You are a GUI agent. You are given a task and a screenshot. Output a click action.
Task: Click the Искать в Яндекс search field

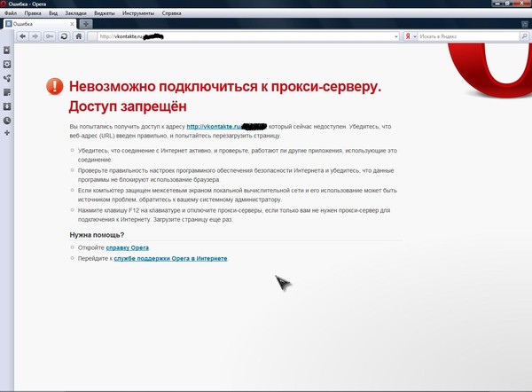(468, 36)
